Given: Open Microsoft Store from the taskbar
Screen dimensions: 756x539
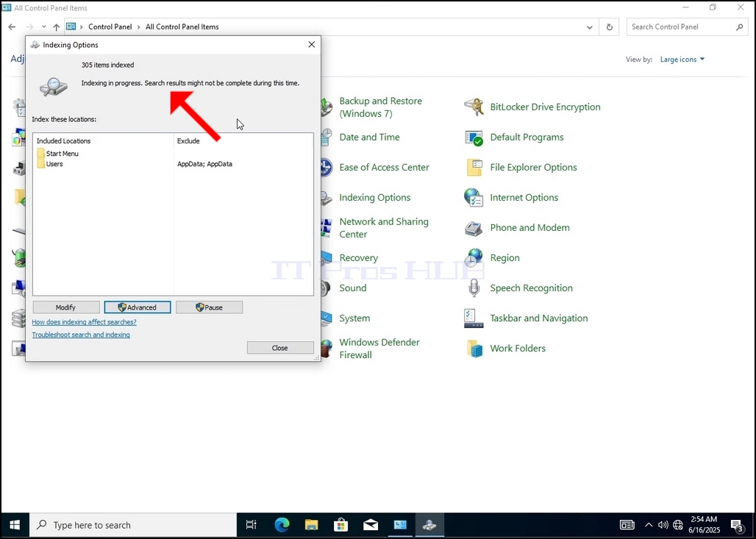Looking at the screenshot, I should (x=341, y=525).
